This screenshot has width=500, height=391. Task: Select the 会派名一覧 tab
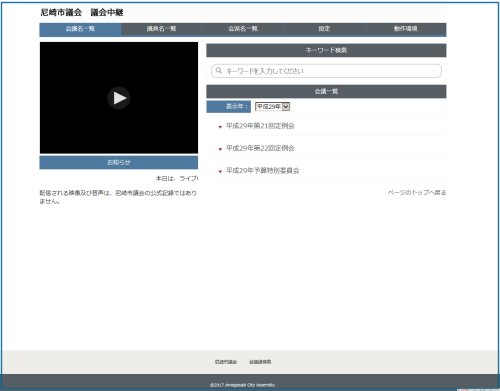243,29
